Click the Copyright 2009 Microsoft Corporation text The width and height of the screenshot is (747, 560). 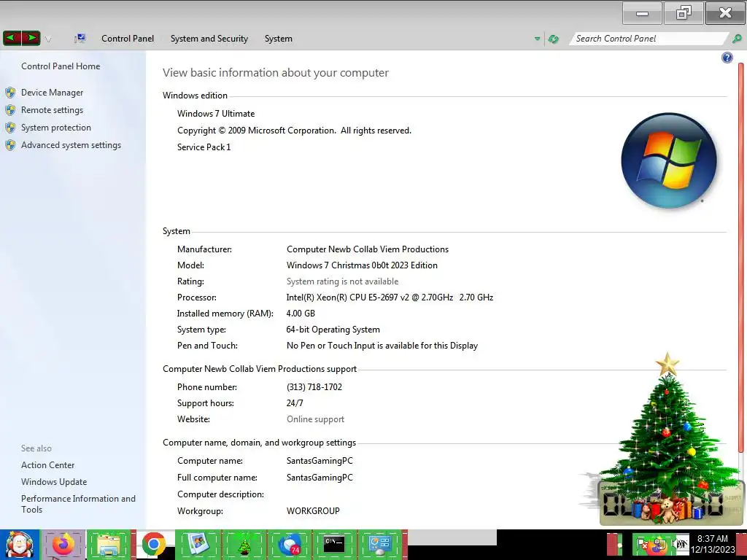[294, 131]
